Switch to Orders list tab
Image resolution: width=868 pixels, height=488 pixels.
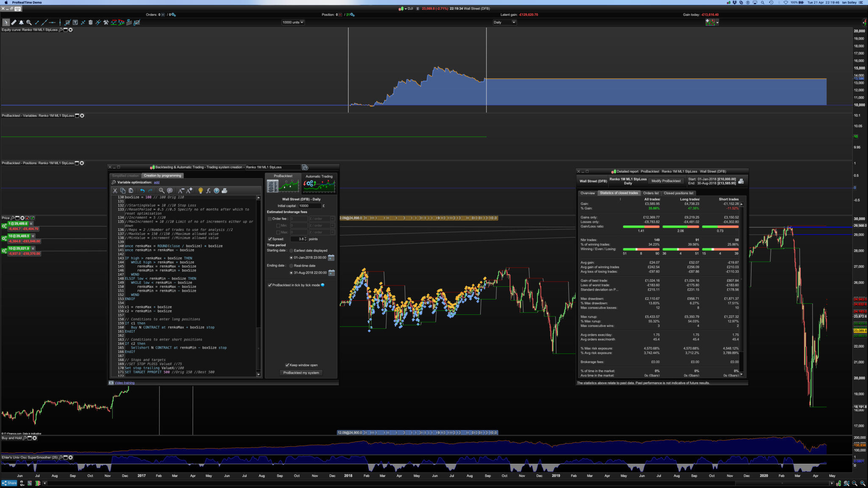click(x=651, y=193)
